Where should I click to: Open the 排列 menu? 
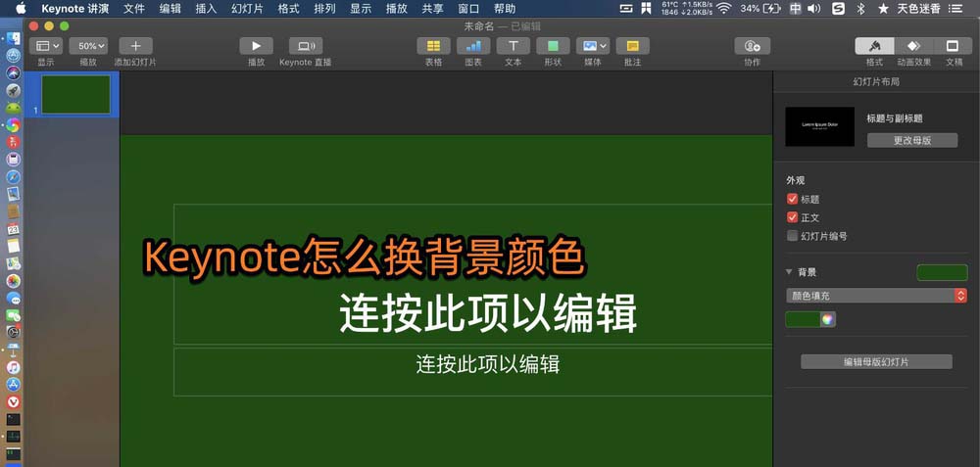click(x=324, y=8)
